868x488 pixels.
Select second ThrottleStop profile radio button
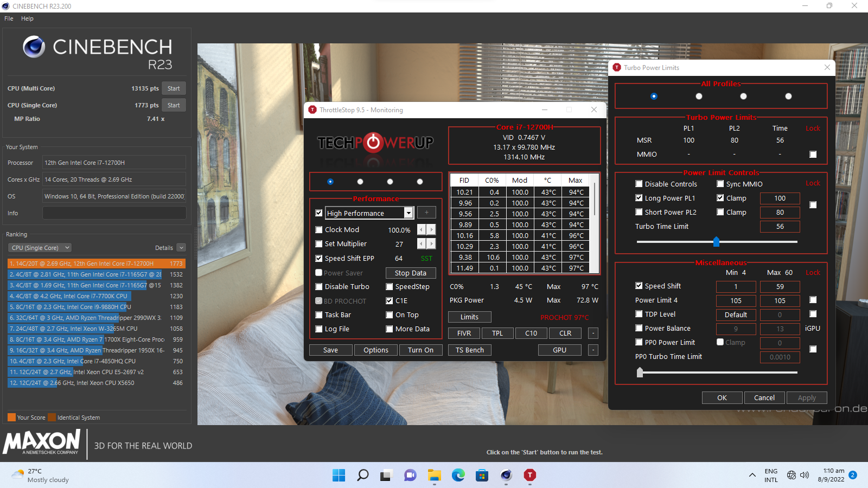360,182
